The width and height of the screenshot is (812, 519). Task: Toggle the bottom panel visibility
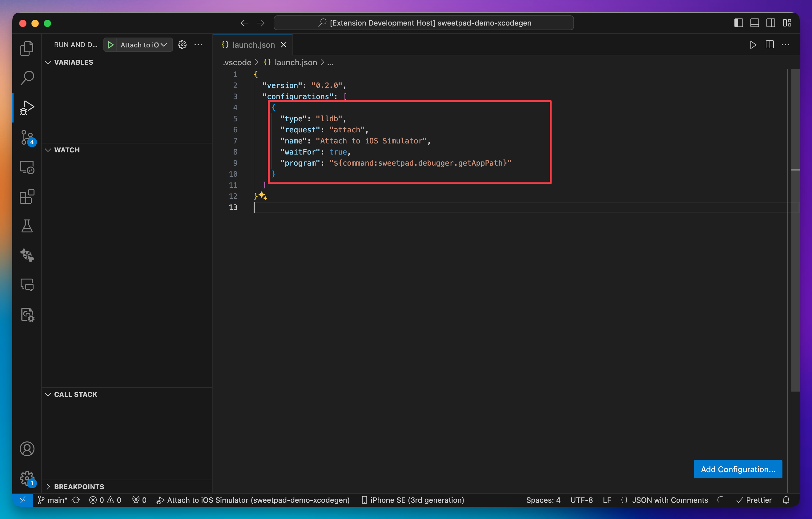point(755,22)
